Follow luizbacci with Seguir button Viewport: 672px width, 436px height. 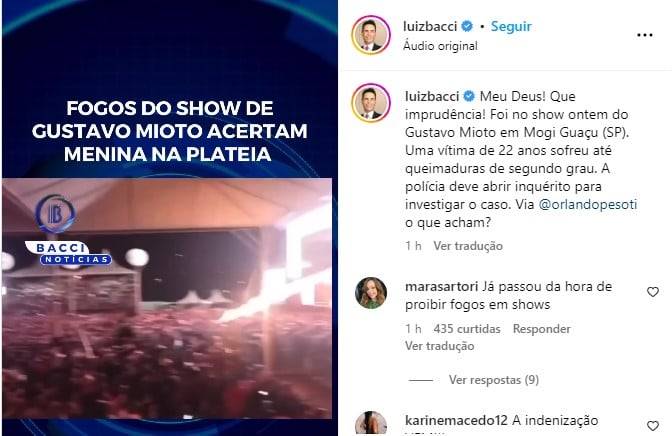511,26
